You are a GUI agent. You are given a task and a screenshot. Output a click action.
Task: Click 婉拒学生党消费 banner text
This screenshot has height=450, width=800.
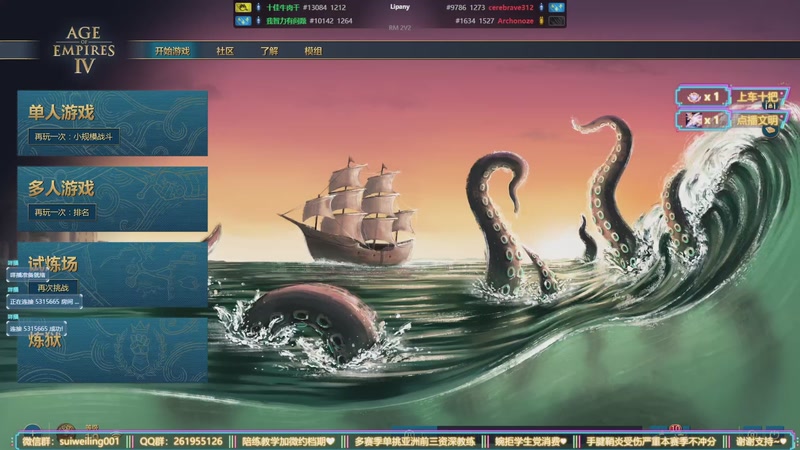pos(531,441)
